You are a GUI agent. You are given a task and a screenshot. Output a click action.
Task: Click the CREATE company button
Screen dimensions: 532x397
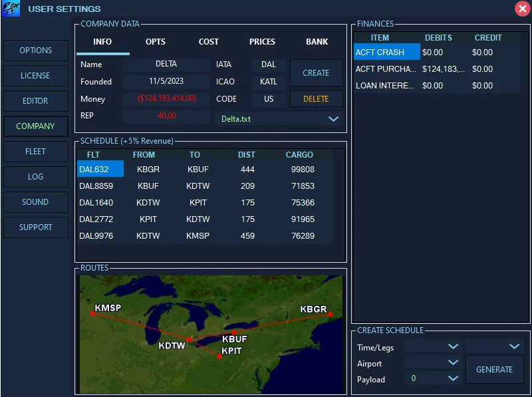pyautogui.click(x=317, y=73)
